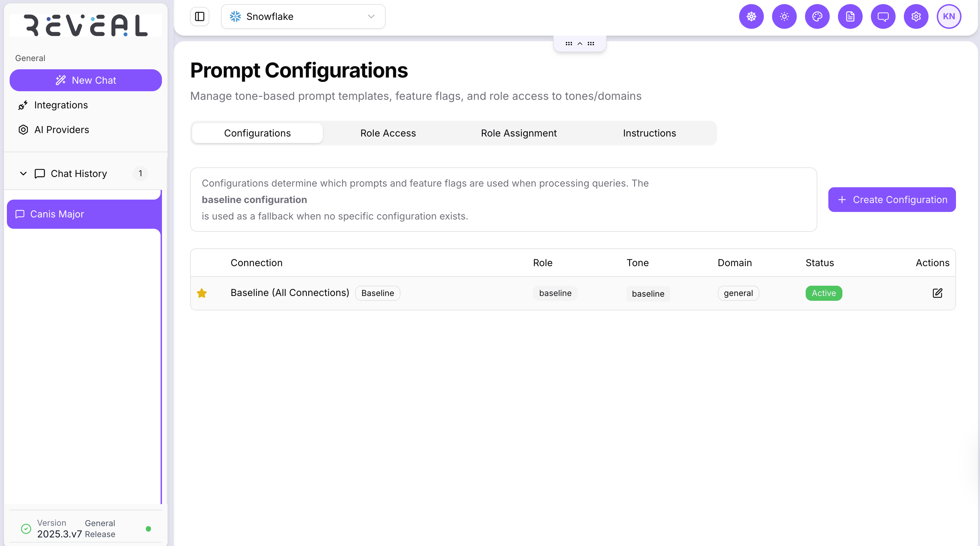Collapse the sidebar with the panel toggle icon

tap(200, 16)
